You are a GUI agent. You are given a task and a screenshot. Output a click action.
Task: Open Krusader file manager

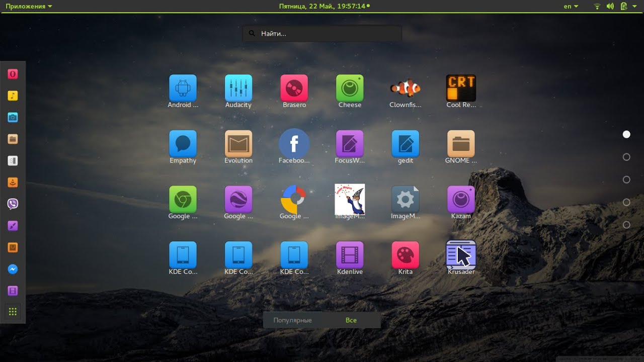(461, 255)
